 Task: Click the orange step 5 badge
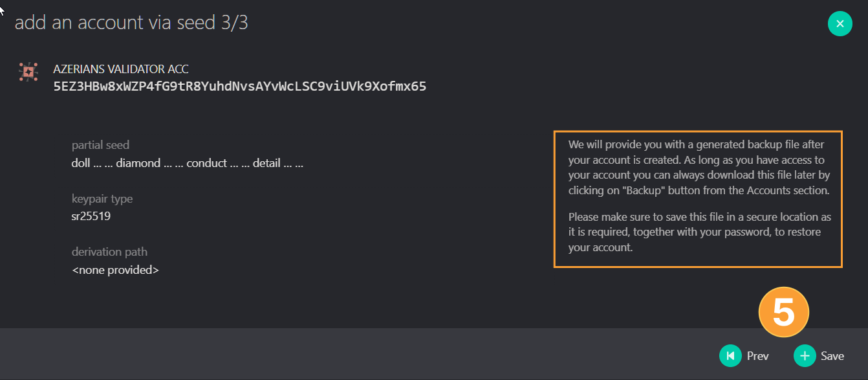click(x=784, y=313)
